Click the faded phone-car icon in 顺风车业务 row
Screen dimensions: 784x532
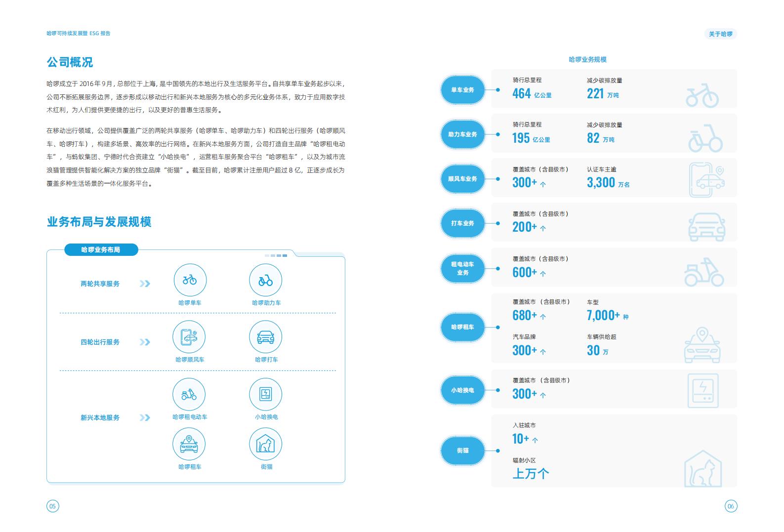coord(707,179)
